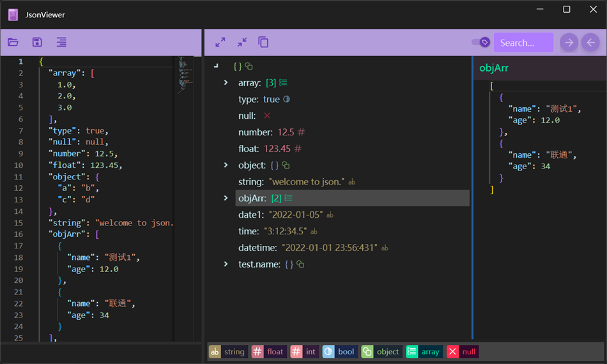Click the root object type icon
Image resolution: width=607 pixels, height=364 pixels.
click(x=249, y=66)
